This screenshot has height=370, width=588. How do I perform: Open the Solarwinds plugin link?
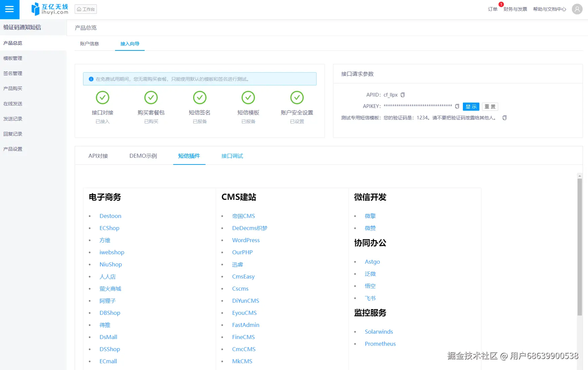[x=379, y=332]
